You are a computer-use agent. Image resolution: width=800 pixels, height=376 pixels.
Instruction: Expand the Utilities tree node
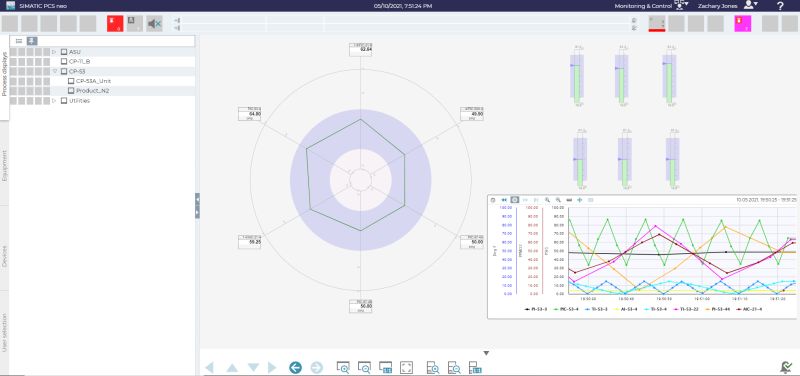pyautogui.click(x=54, y=101)
